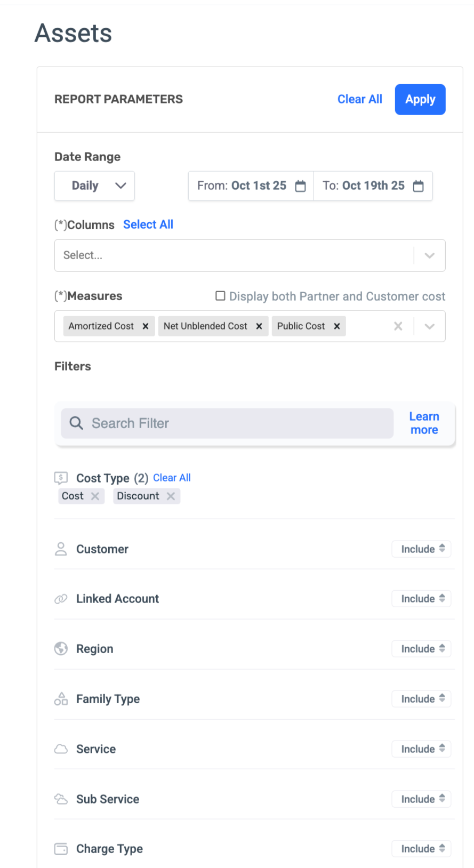
Task: Click the search magnifier icon in filters
Action: [x=76, y=423]
